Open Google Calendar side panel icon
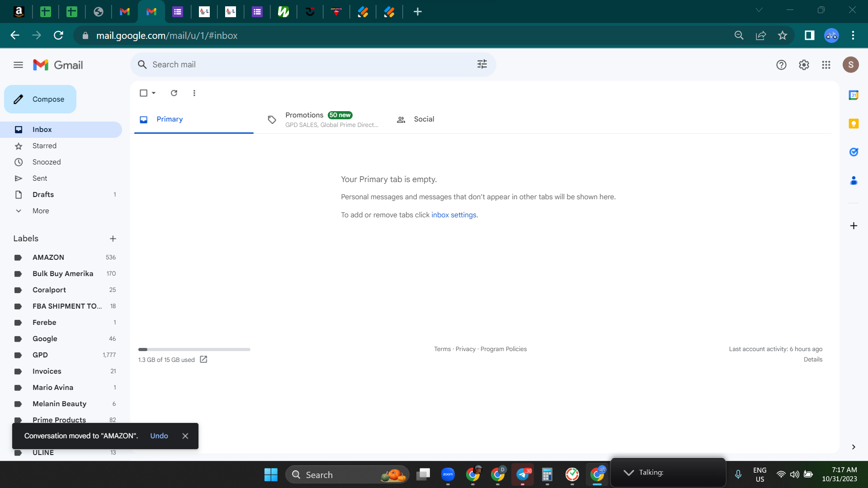Image resolution: width=868 pixels, height=488 pixels. pos(854,95)
